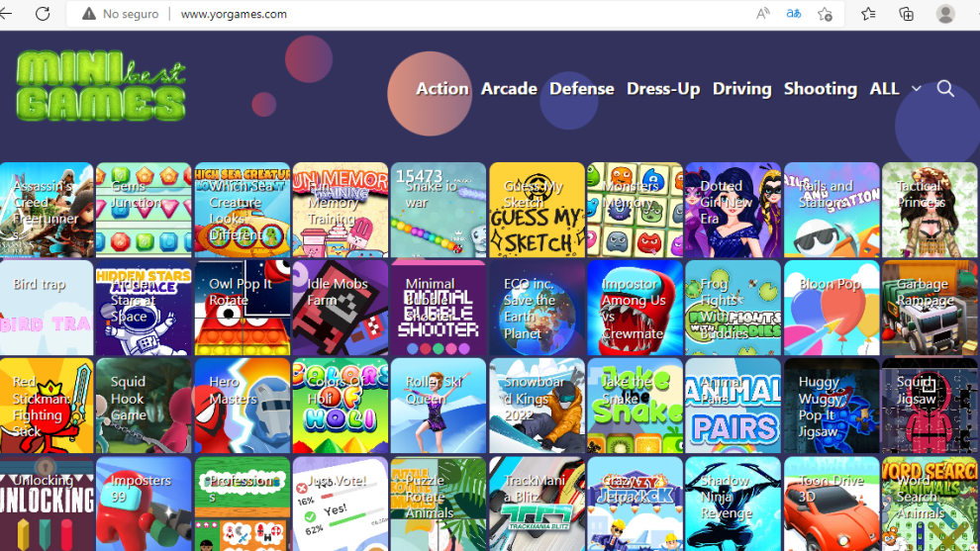The height and width of the screenshot is (551, 980).
Task: Click the Mini Best Games logo
Action: pyautogui.click(x=101, y=87)
